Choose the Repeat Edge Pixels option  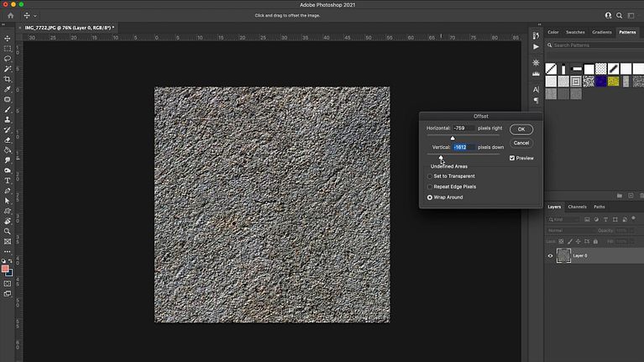tap(430, 186)
